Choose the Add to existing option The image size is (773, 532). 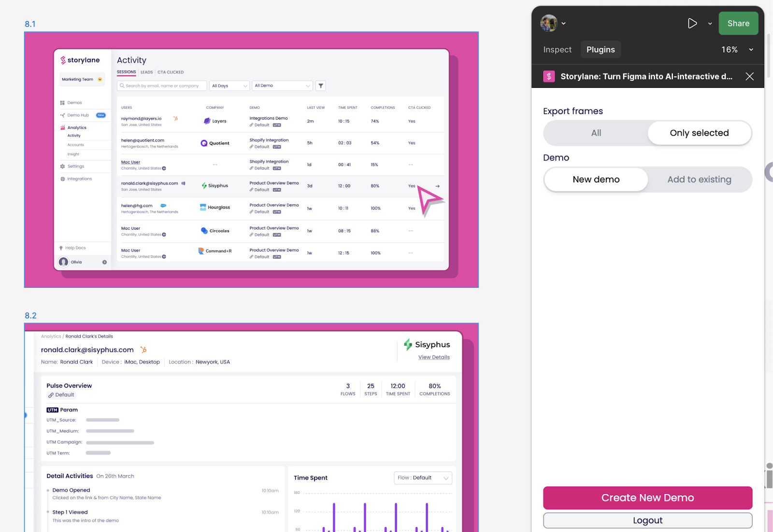point(699,180)
